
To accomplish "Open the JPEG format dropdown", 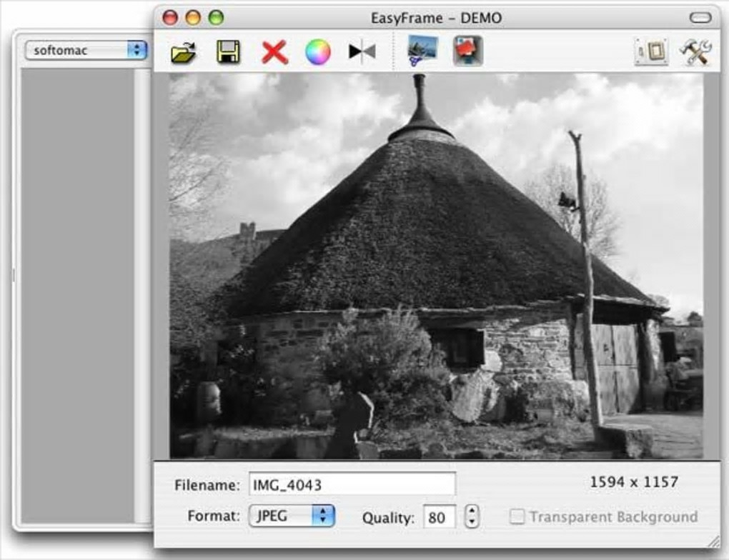I will [x=292, y=516].
